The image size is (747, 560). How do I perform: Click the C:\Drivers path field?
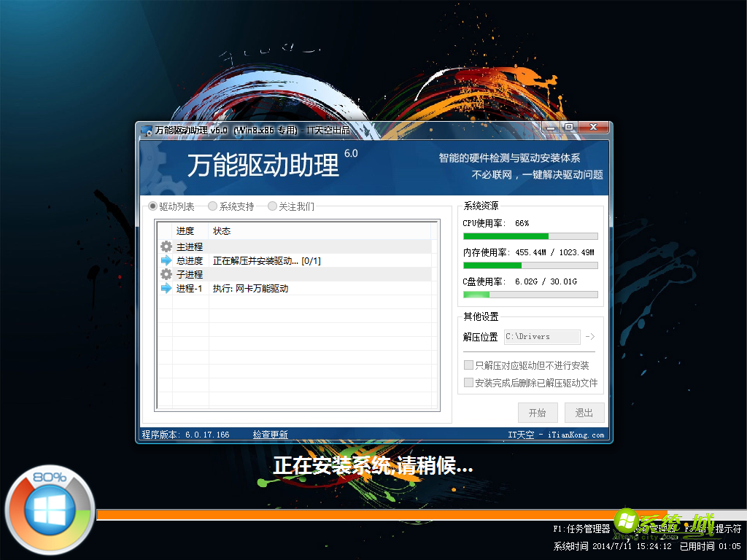coord(543,337)
